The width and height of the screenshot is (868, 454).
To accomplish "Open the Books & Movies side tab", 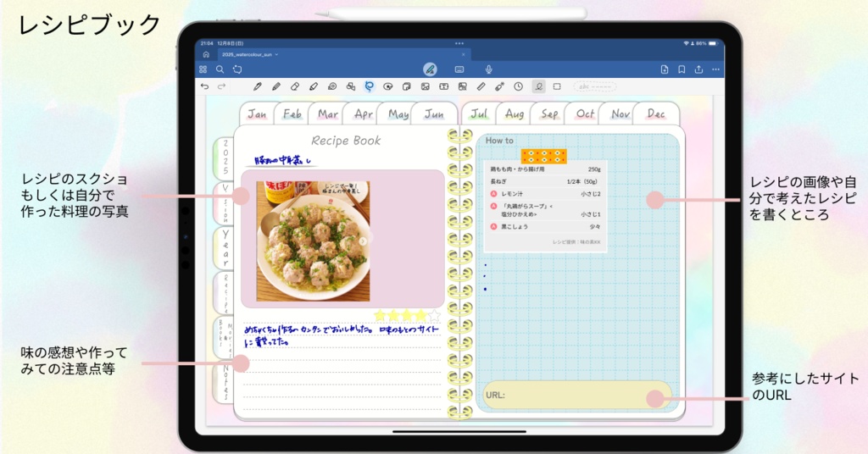I will tap(224, 338).
